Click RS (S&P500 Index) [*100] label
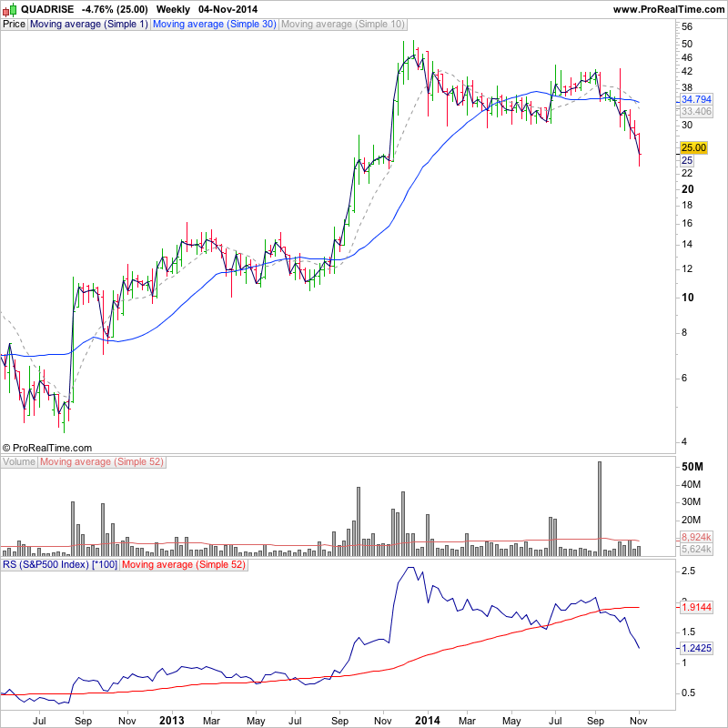The height and width of the screenshot is (728, 728). pyautogui.click(x=60, y=565)
